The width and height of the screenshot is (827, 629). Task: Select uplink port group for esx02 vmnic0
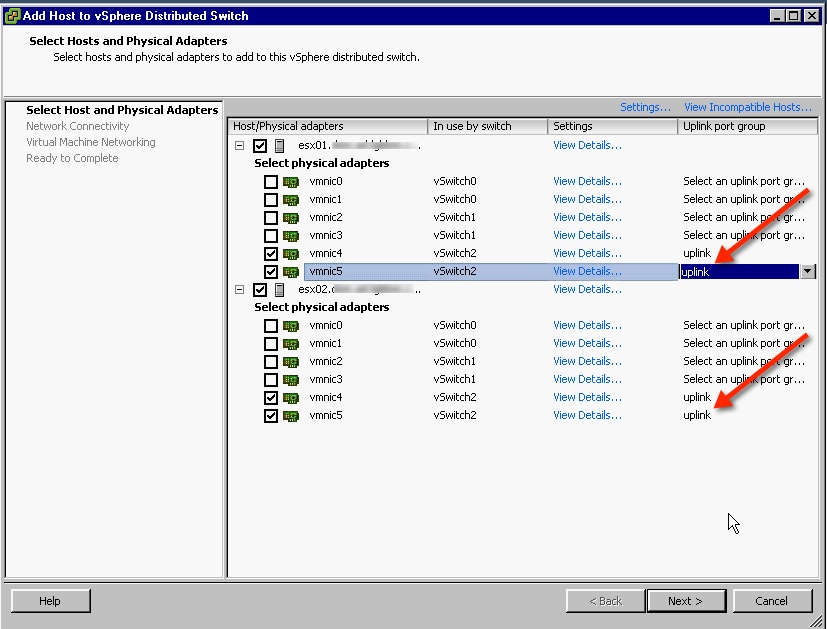pyautogui.click(x=744, y=325)
